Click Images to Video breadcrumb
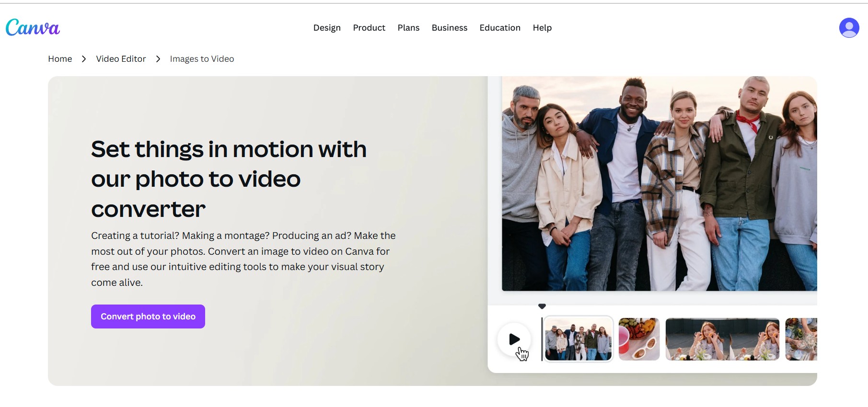Viewport: 868px width, 407px height. pyautogui.click(x=202, y=59)
